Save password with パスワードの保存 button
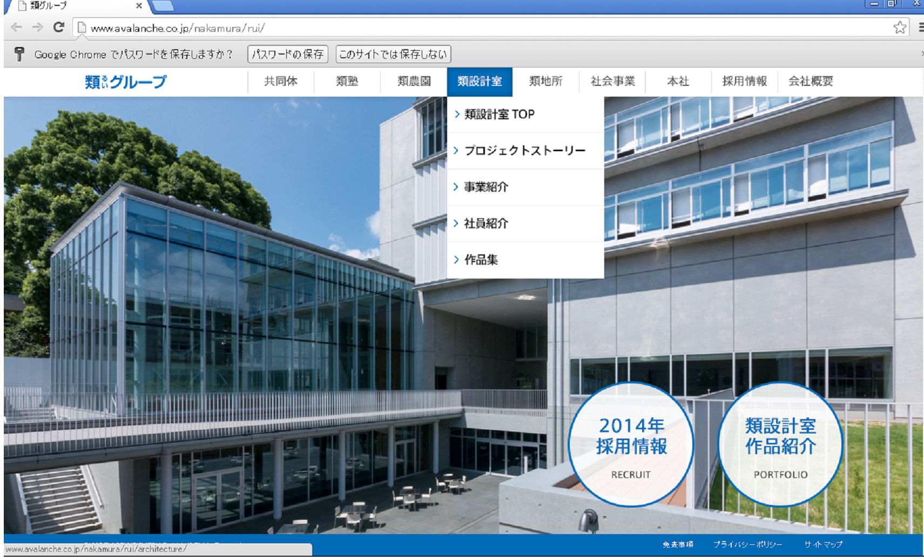This screenshot has width=924, height=560. 287,54
